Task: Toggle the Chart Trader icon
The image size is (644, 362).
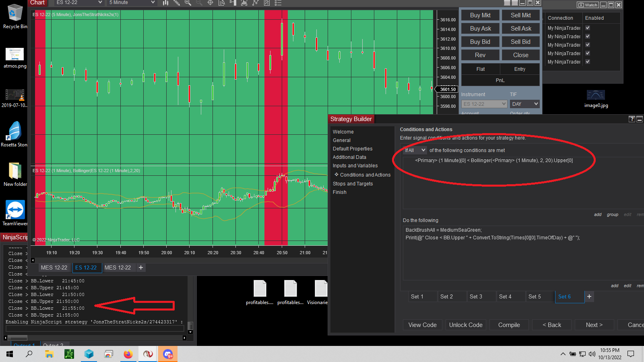Action: (x=233, y=2)
